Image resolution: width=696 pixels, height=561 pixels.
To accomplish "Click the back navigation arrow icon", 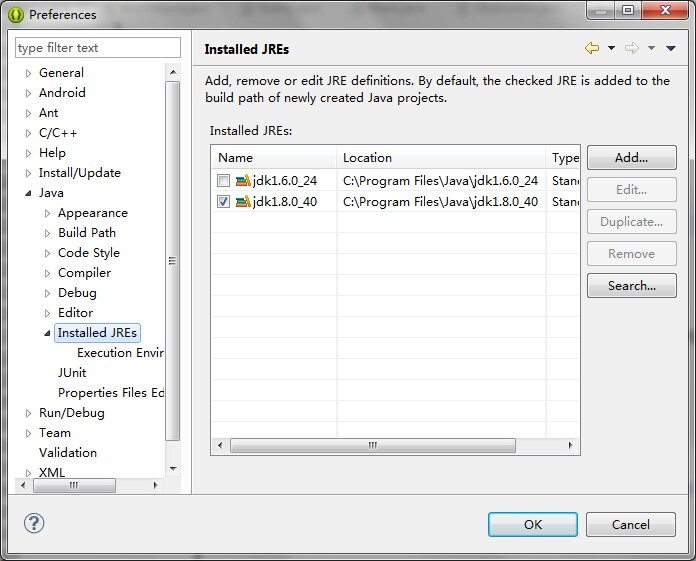I will 592,48.
